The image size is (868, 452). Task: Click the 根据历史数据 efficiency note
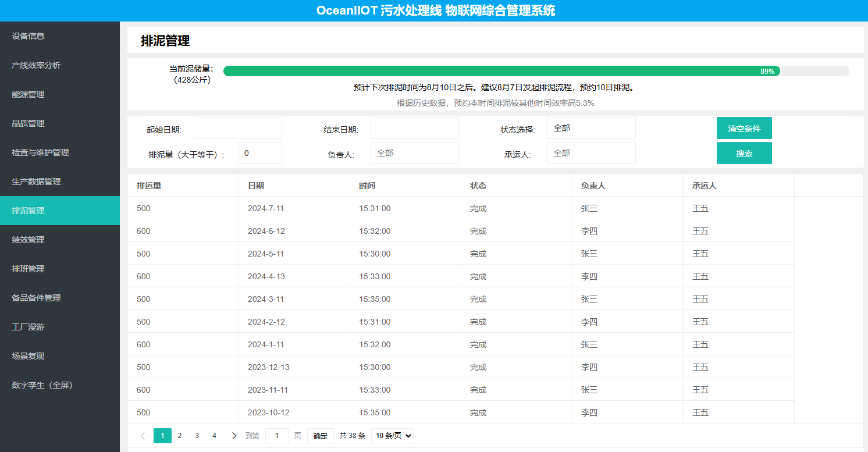[x=495, y=103]
